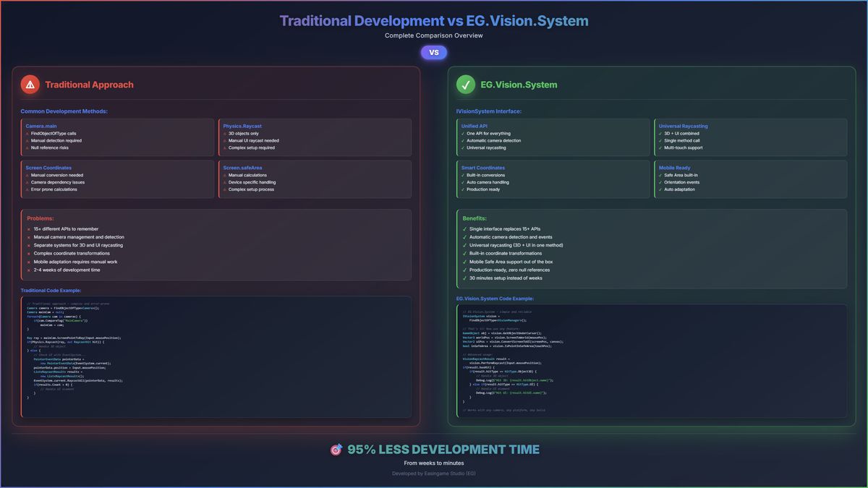This screenshot has height=488, width=868.
Task: Select the Screen.safeArea card title
Action: point(242,168)
